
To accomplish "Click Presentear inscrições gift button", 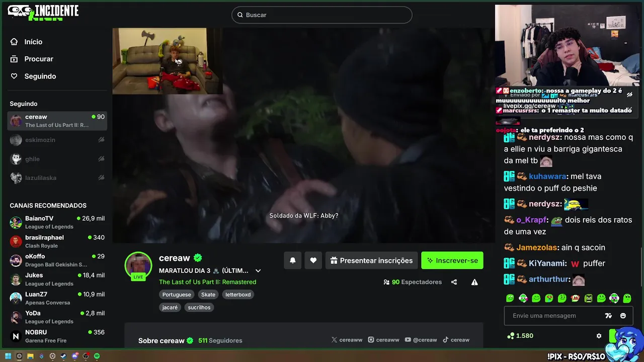I will tap(371, 260).
